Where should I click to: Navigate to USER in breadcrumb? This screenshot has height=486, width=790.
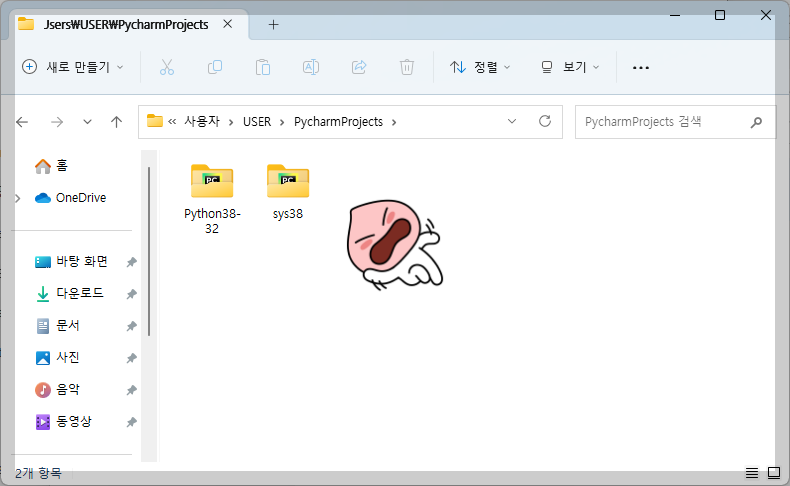point(257,122)
